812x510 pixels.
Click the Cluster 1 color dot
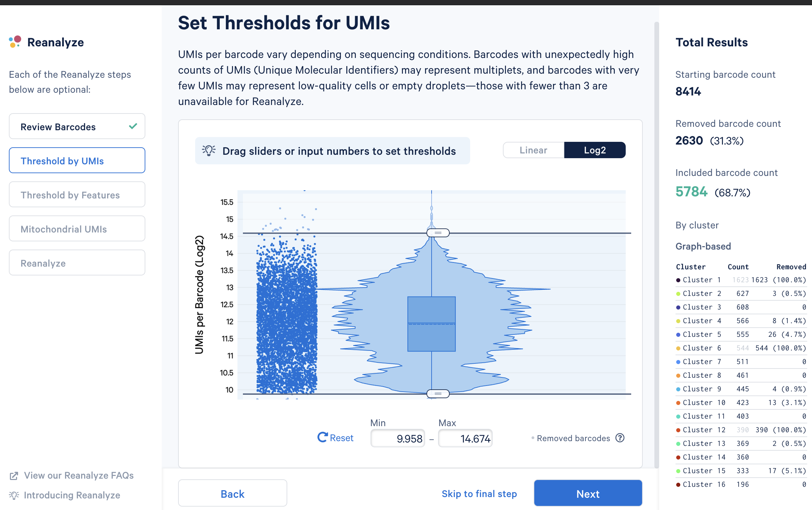point(678,280)
